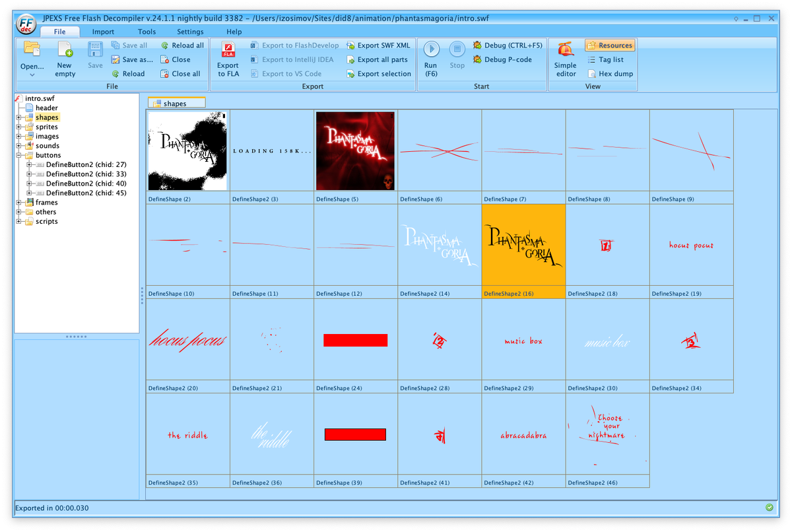Click Reload all in ribbon
The width and height of the screenshot is (792, 532).
182,46
